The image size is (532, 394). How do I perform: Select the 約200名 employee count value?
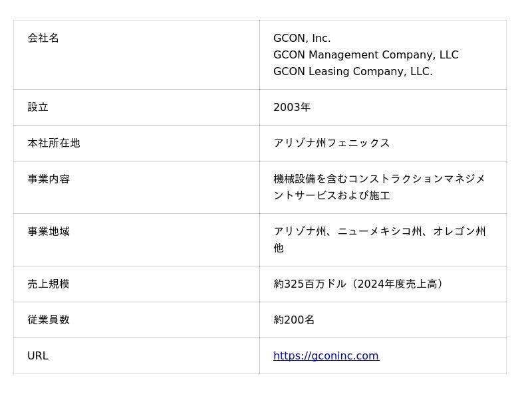tap(294, 320)
